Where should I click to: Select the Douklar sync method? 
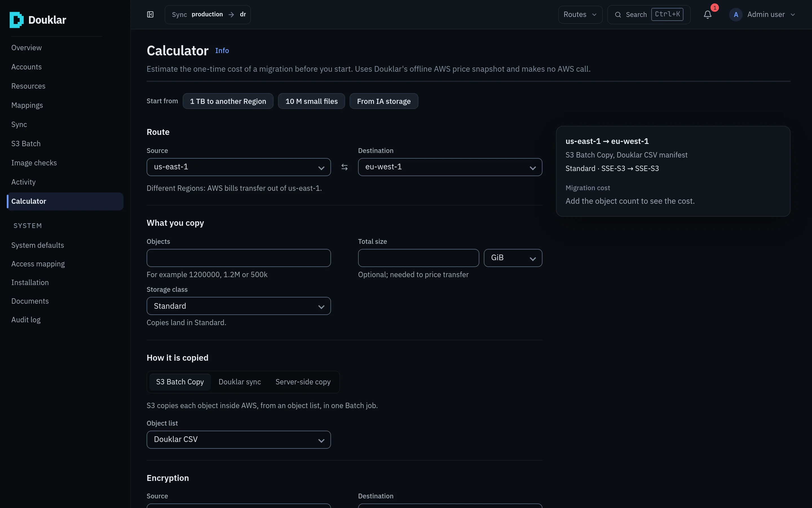coord(240,382)
